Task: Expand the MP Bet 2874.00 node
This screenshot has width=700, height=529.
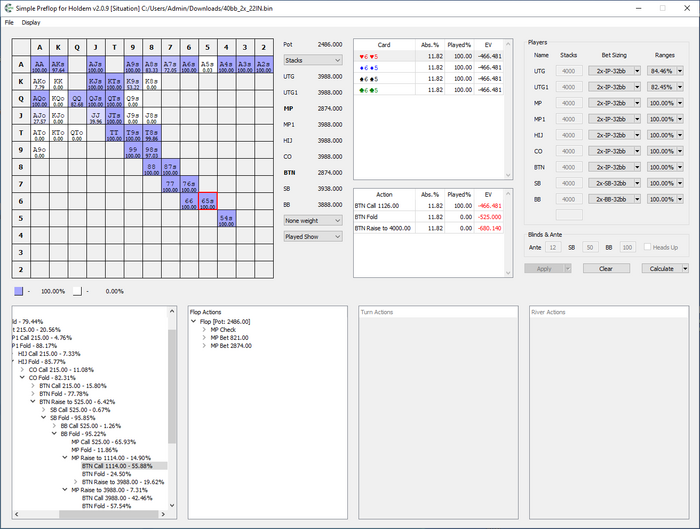Action: [x=204, y=346]
